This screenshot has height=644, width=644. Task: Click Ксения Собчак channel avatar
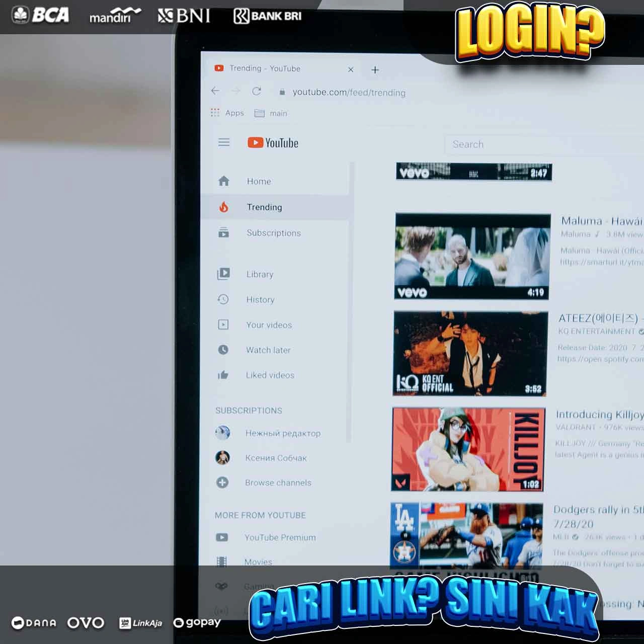click(x=222, y=457)
